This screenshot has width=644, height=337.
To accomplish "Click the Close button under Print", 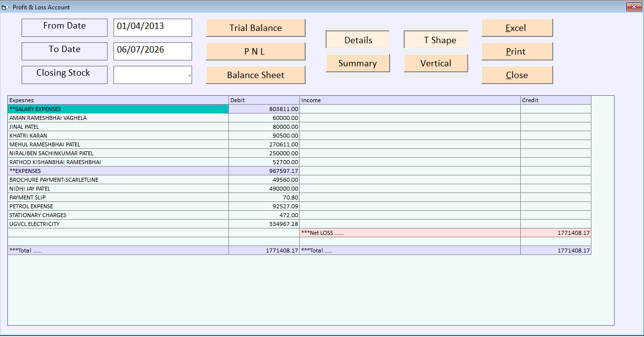I will (x=517, y=75).
